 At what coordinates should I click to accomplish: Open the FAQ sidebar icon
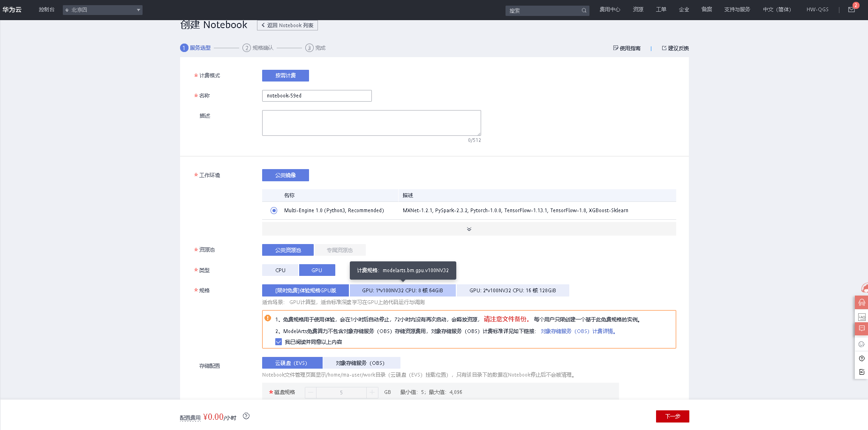click(x=861, y=317)
